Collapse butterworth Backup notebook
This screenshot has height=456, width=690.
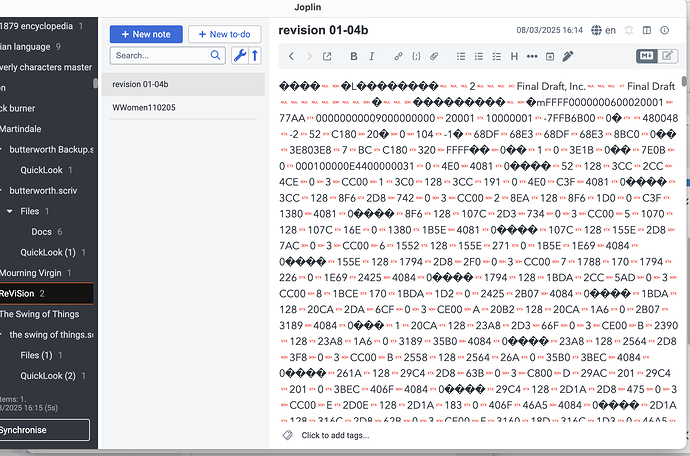1,150
